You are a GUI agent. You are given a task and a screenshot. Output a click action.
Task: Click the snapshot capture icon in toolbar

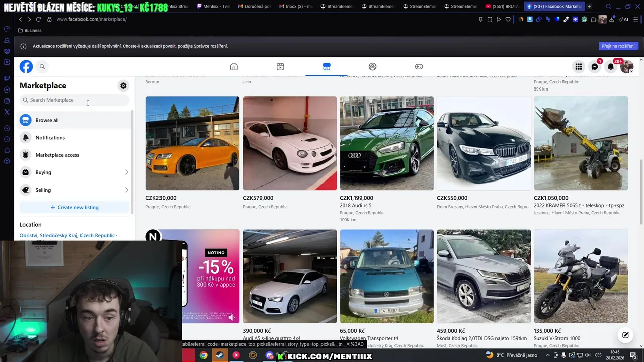point(490,19)
